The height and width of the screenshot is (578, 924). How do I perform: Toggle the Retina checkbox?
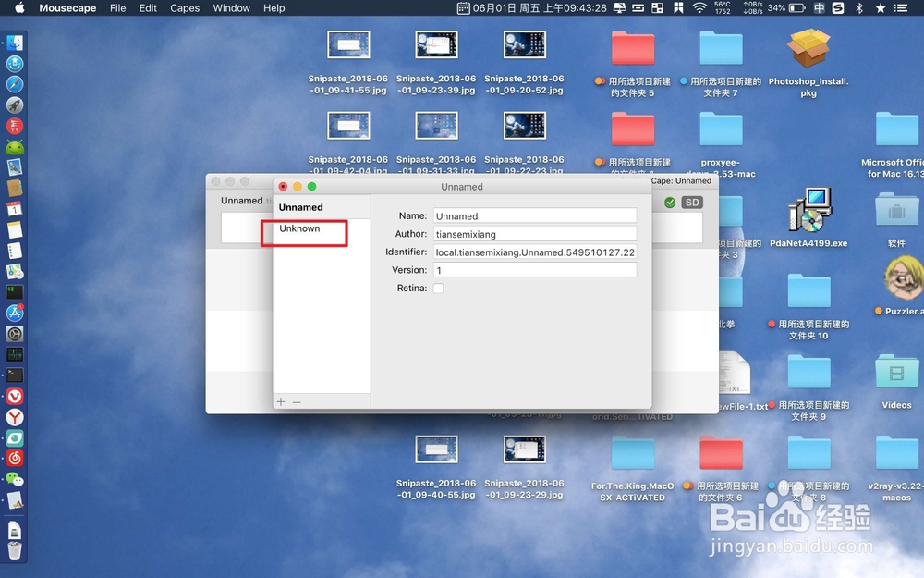(438, 289)
